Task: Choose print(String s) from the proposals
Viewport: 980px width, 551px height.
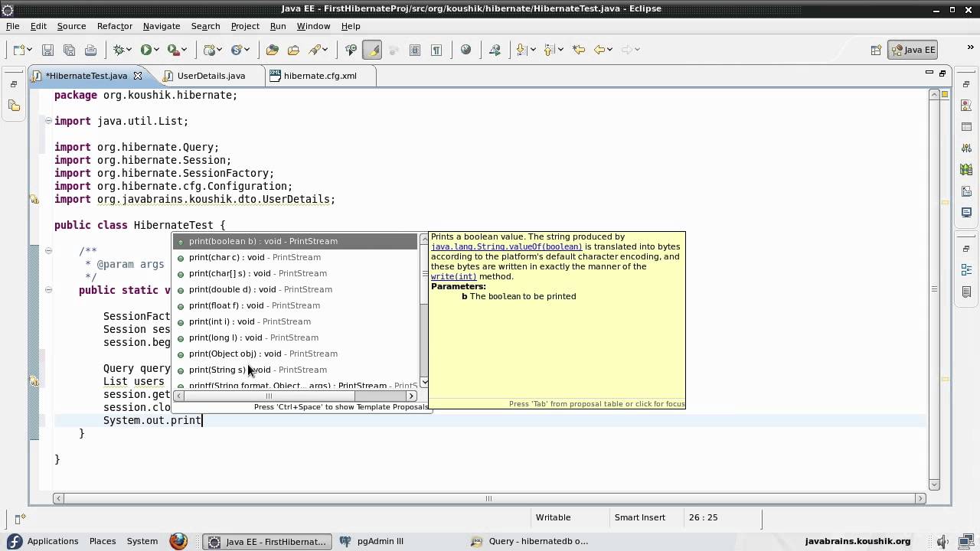Action: click(x=296, y=370)
